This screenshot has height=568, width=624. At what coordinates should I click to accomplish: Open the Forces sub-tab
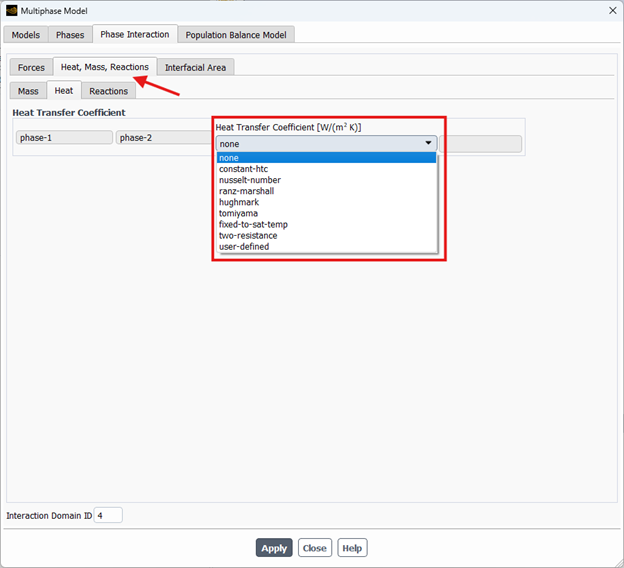pos(31,68)
